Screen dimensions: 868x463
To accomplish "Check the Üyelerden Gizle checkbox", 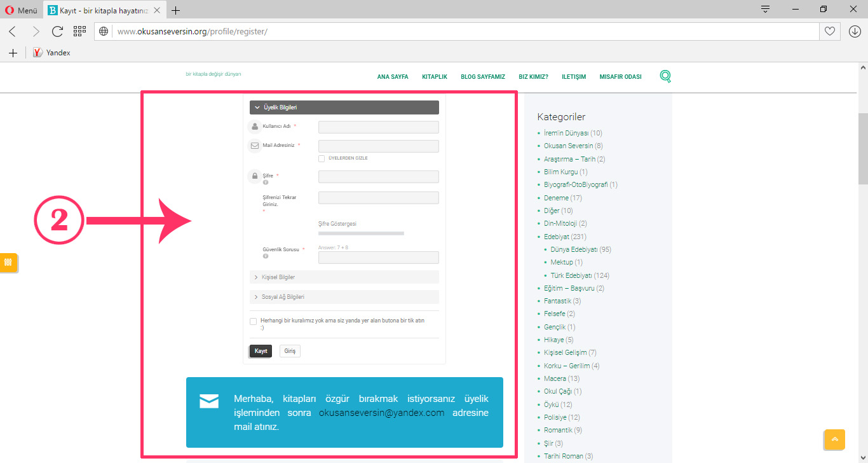I will tap(322, 158).
